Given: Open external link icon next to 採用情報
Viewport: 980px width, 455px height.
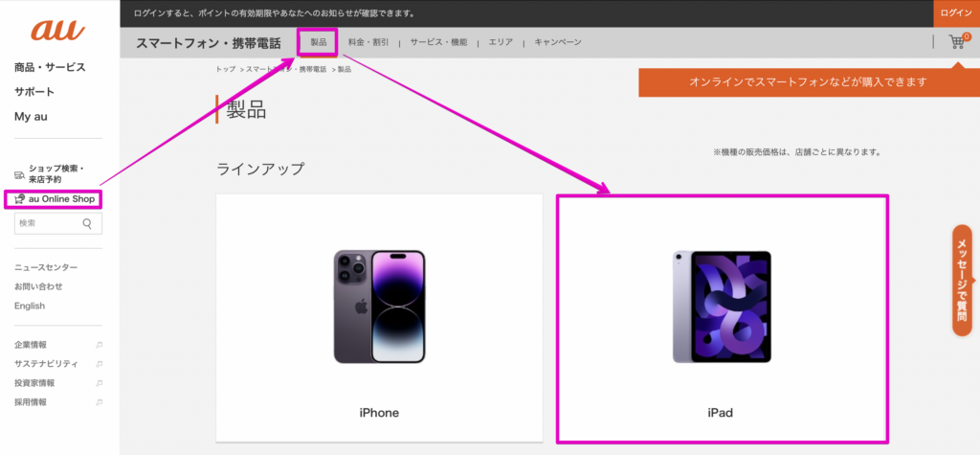Looking at the screenshot, I should (x=99, y=402).
